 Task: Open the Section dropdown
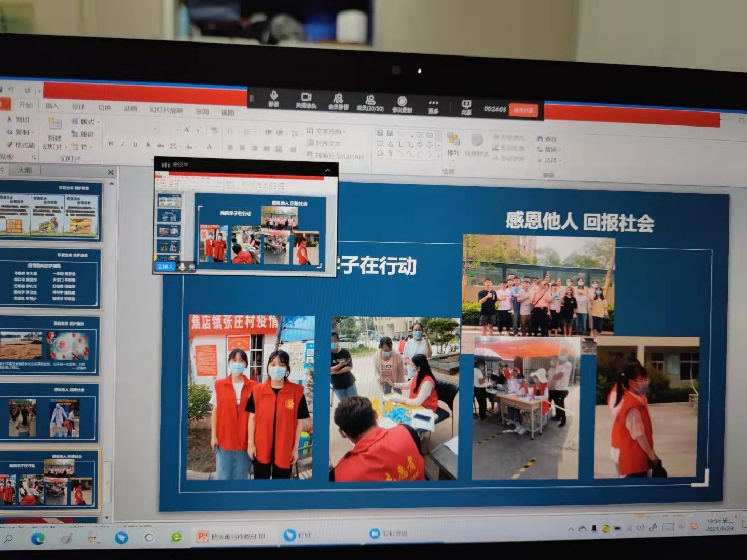[82, 147]
